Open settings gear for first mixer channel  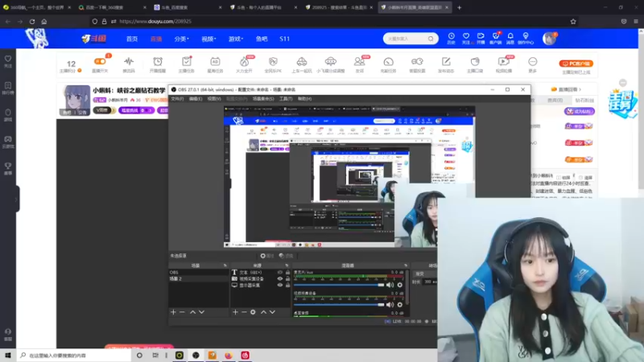click(x=399, y=285)
